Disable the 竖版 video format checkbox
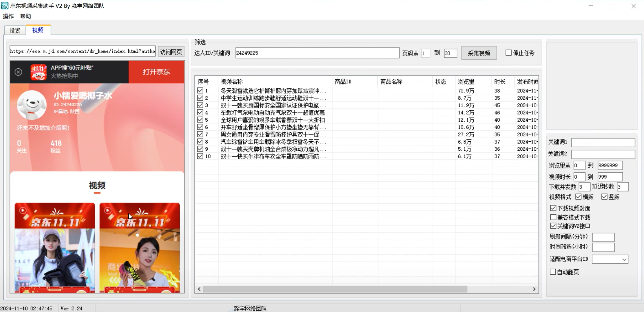The image size is (644, 312). pyautogui.click(x=604, y=197)
